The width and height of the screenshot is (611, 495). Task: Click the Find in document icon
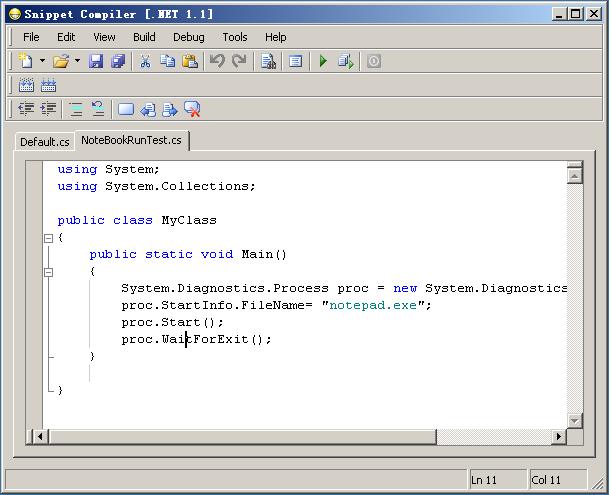pos(268,61)
